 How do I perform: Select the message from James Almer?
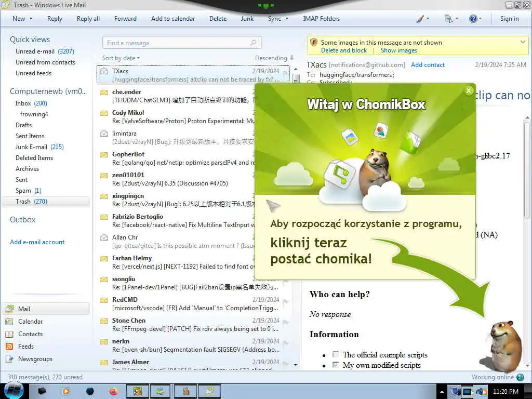[x=194, y=364]
